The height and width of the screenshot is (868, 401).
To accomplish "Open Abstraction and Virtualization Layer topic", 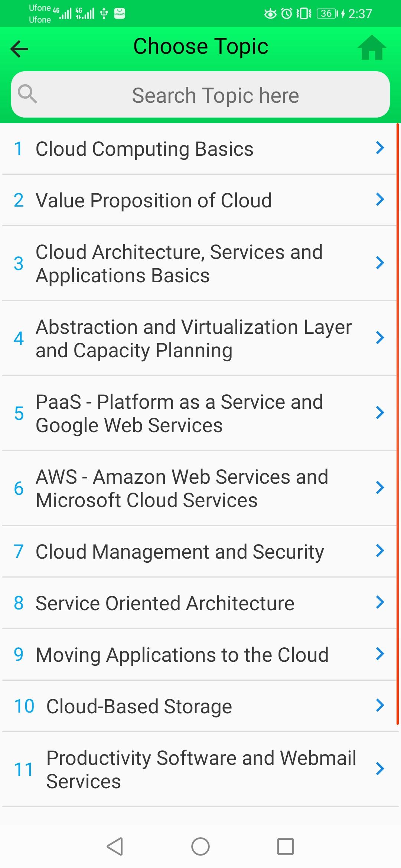I will (x=199, y=338).
